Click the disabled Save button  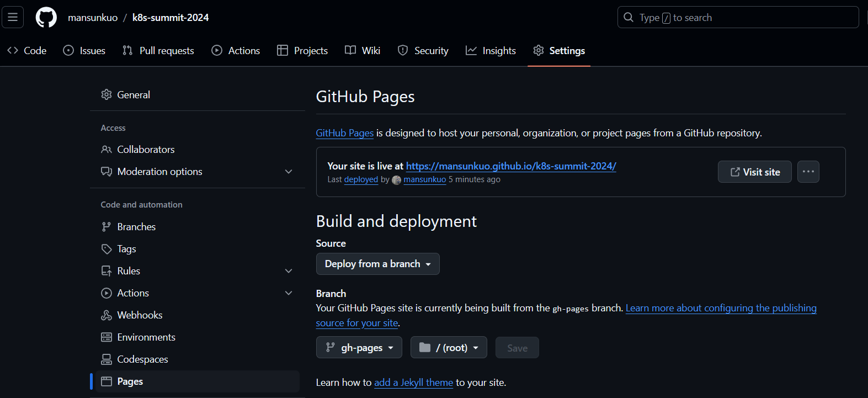[x=517, y=348]
